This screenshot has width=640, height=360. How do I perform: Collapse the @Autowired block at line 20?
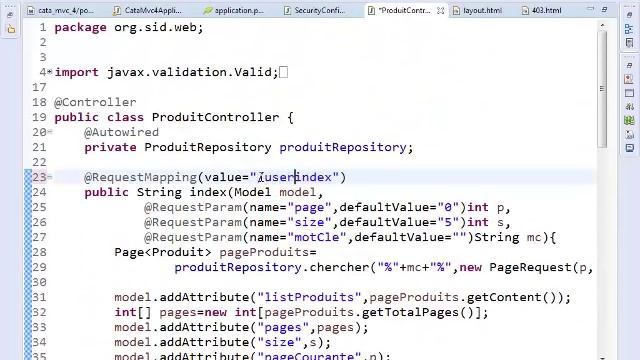click(49, 132)
